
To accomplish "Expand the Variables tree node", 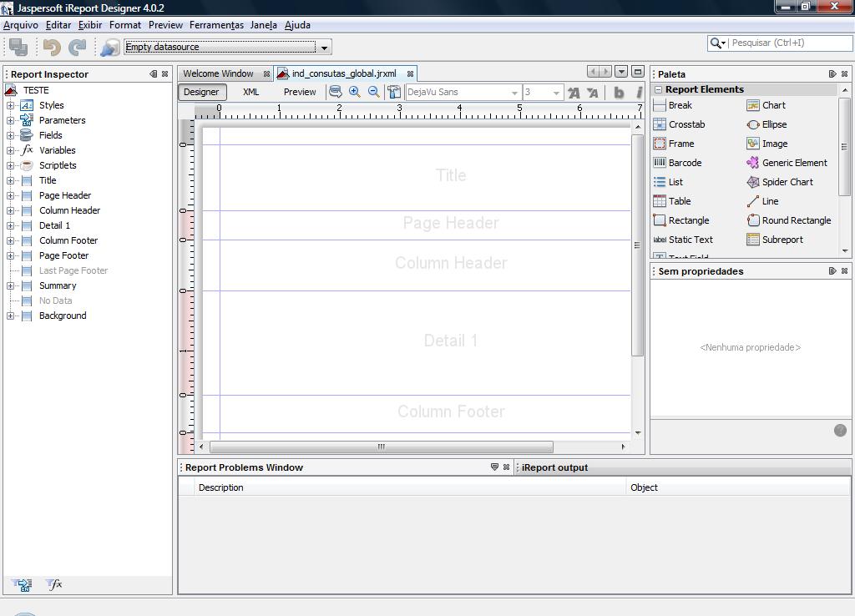I will click(10, 150).
